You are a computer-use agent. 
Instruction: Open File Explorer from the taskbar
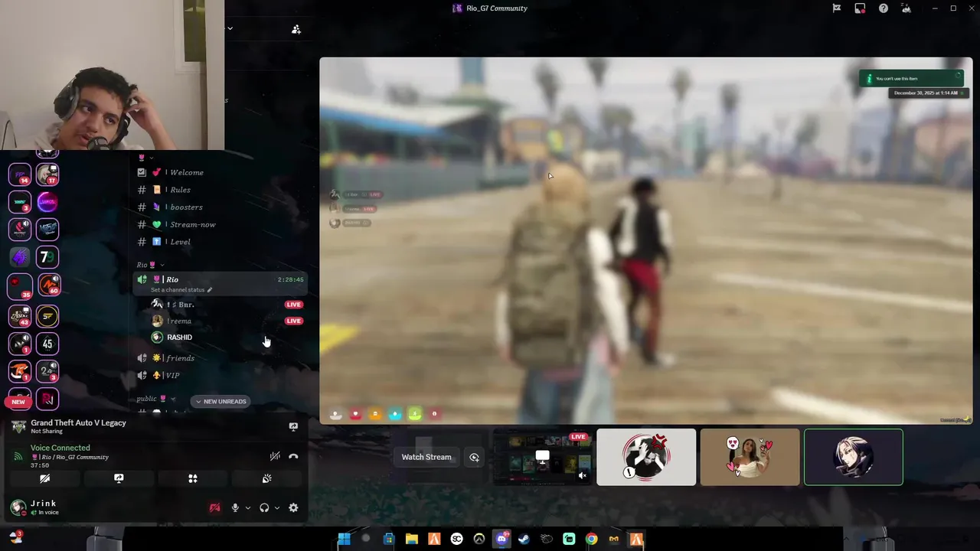pos(411,539)
